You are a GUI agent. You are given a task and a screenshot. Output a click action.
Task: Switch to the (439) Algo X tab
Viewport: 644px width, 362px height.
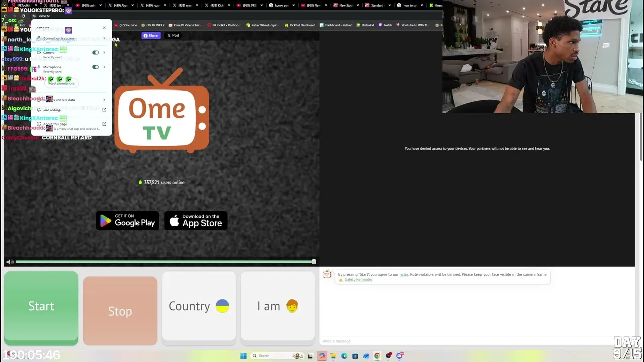pyautogui.click(x=122, y=5)
